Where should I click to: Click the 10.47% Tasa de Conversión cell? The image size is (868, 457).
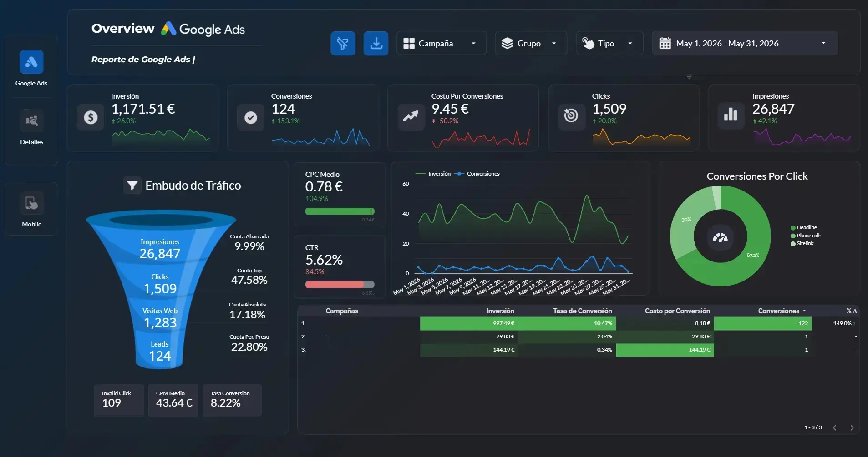coord(567,323)
